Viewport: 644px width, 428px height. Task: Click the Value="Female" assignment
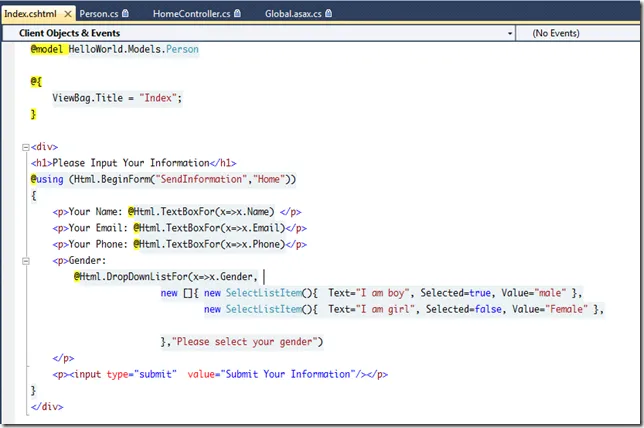coord(550,309)
